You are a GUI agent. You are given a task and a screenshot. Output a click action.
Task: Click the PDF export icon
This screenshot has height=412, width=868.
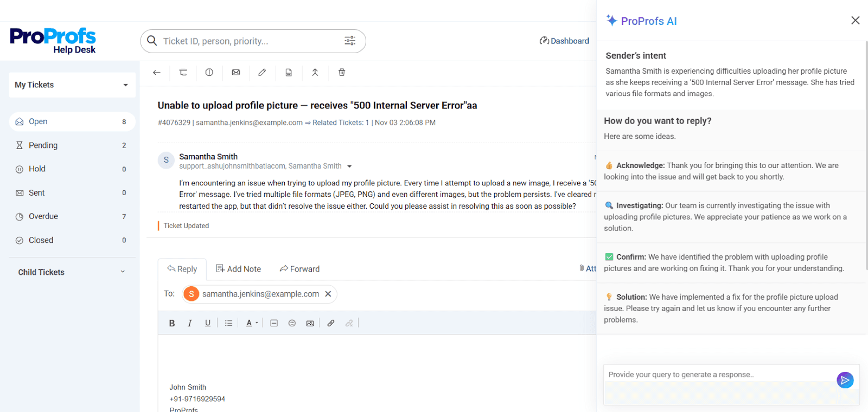click(x=289, y=73)
